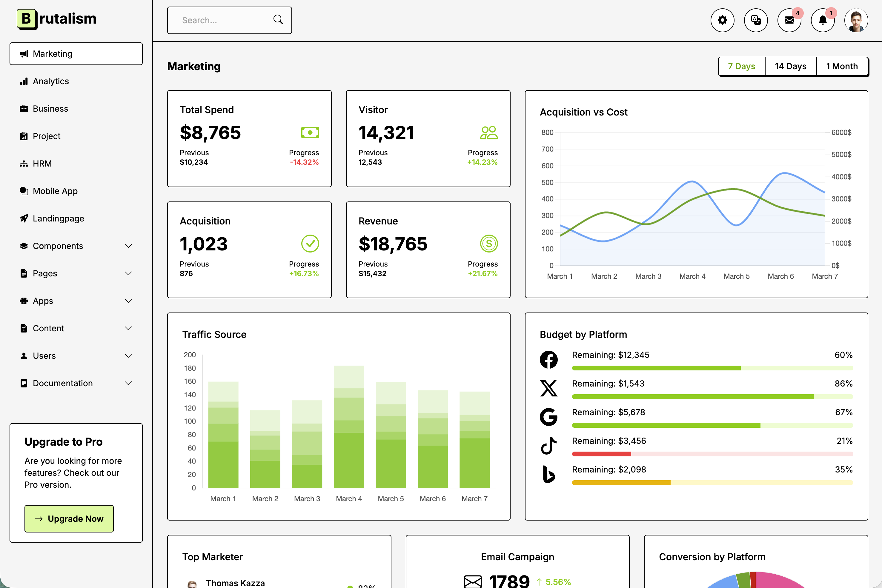
Task: Click the Landingpage rocket icon
Action: 24,218
